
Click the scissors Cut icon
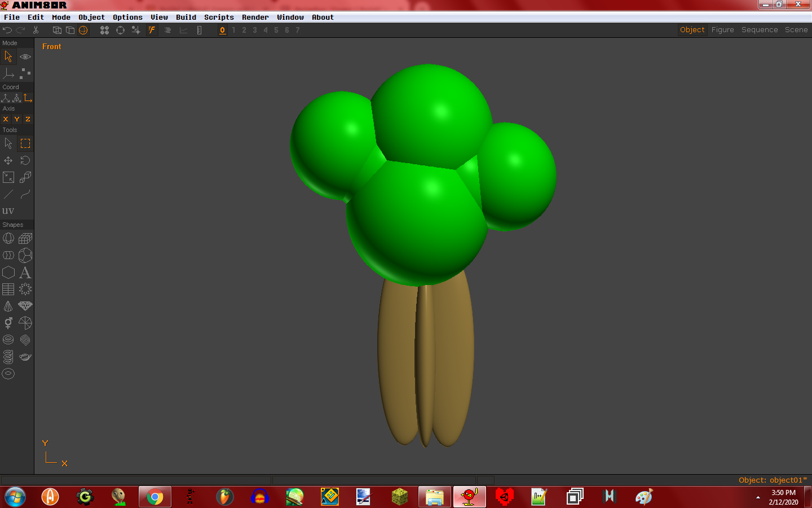pos(36,30)
